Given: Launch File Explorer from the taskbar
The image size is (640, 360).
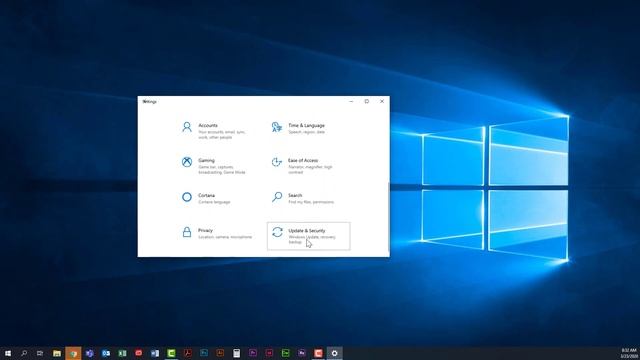Looking at the screenshot, I should [57, 353].
